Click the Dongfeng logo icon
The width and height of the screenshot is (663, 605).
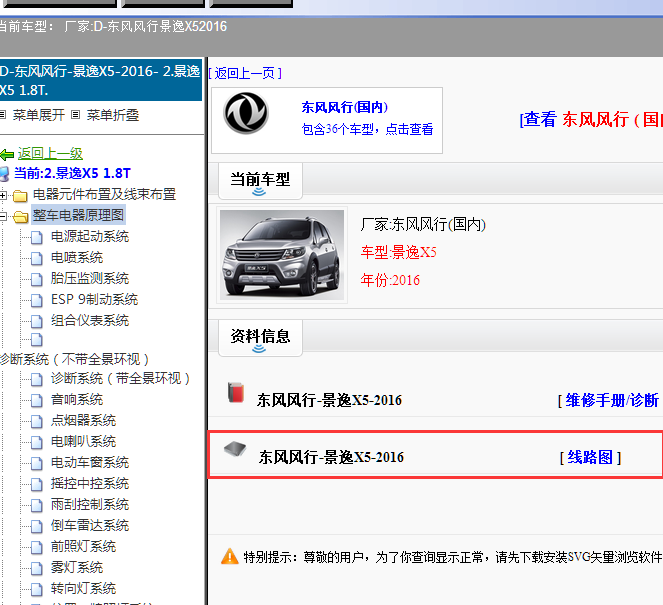(246, 113)
